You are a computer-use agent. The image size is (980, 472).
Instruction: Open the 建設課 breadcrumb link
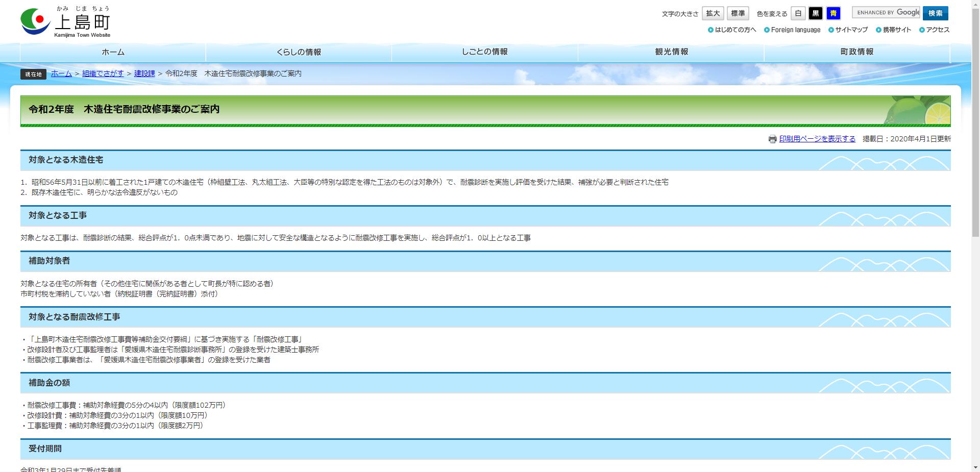[x=143, y=73]
